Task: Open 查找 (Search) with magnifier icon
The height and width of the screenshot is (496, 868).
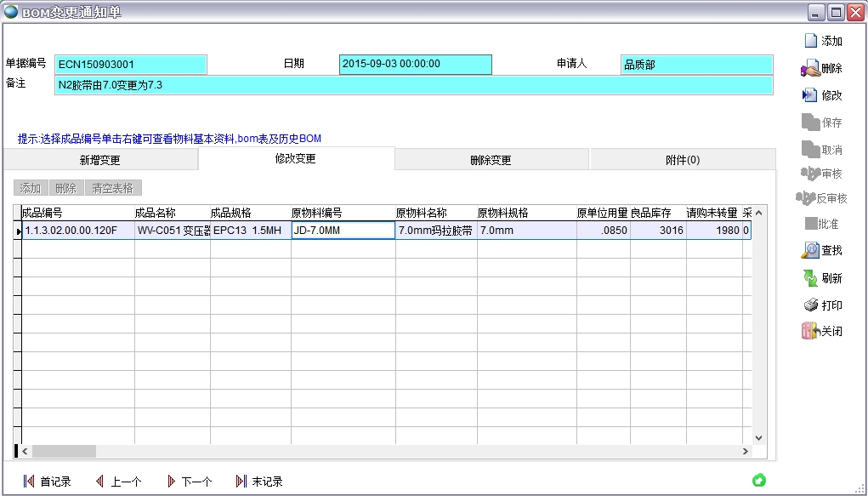Action: [x=810, y=250]
